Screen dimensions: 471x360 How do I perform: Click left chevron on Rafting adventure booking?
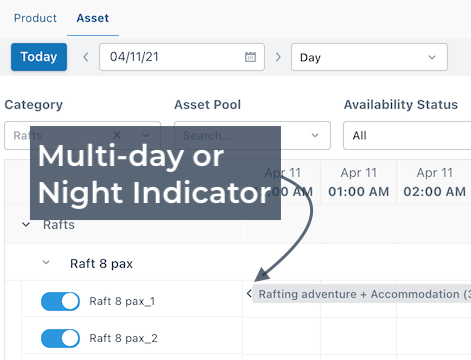pos(249,294)
